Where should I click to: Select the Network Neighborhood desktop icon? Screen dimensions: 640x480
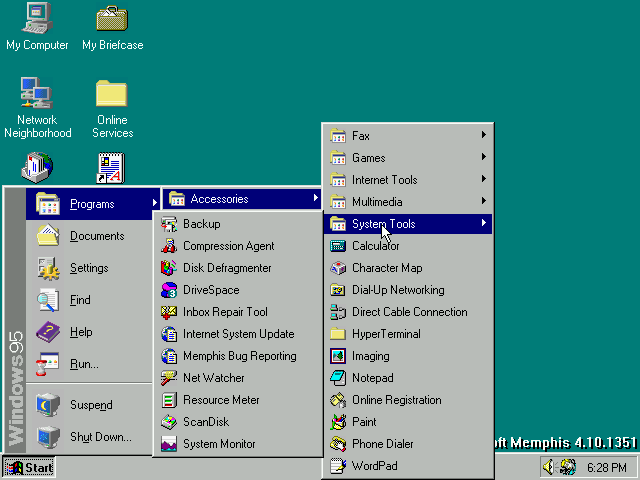(x=37, y=108)
